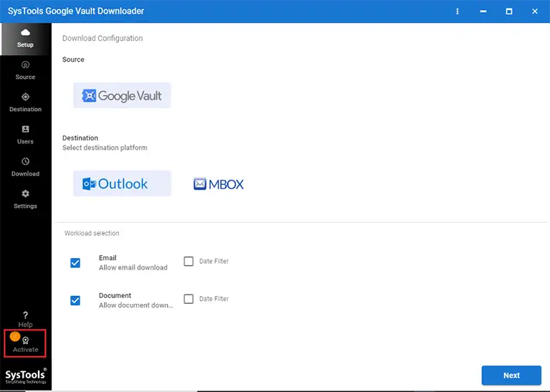
Task: Open the three-dot more options menu
Action: point(457,11)
